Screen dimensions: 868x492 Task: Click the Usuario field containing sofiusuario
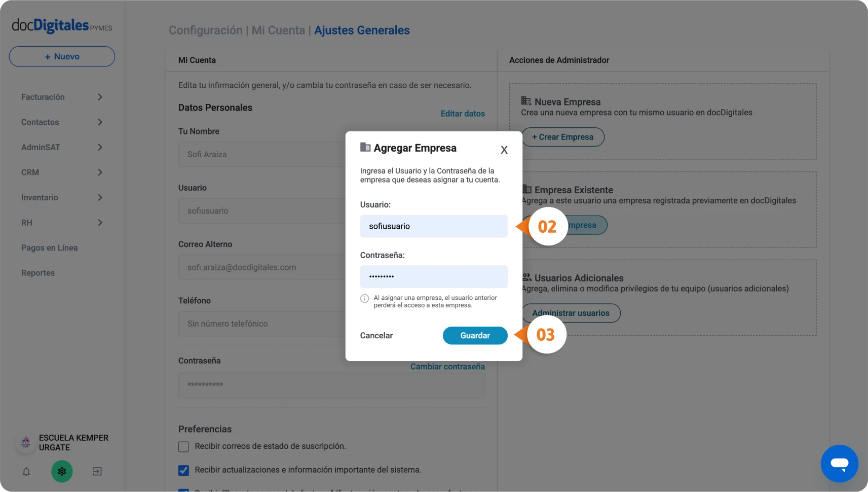tap(434, 226)
